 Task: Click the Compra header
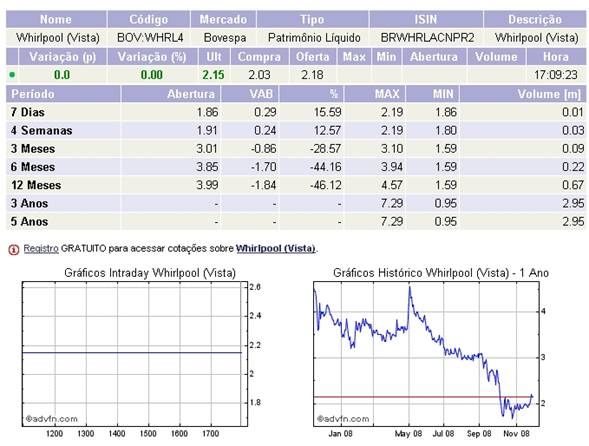click(x=259, y=57)
